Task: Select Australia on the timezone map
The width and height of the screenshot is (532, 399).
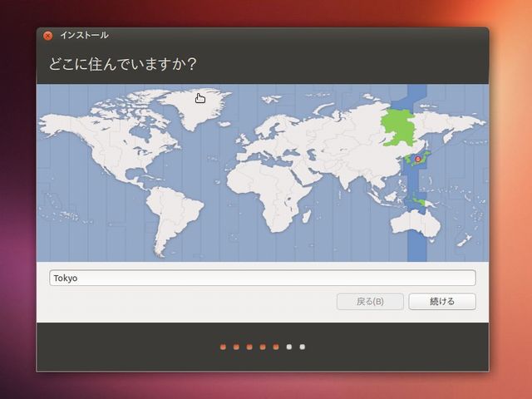Action: 416,223
